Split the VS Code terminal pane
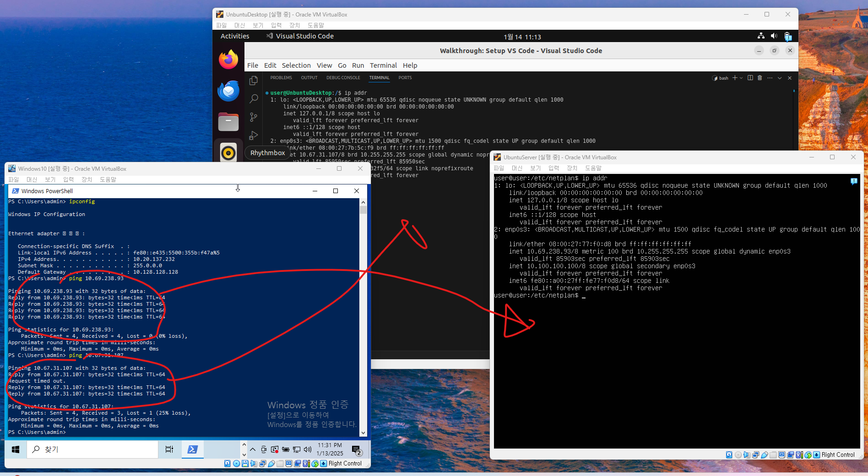The image size is (868, 476). (x=750, y=78)
